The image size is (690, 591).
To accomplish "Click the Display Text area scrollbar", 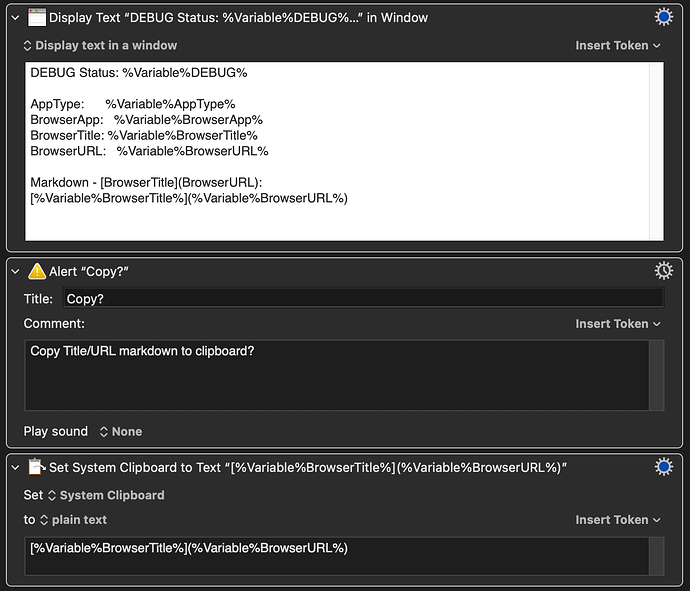I will [657, 151].
